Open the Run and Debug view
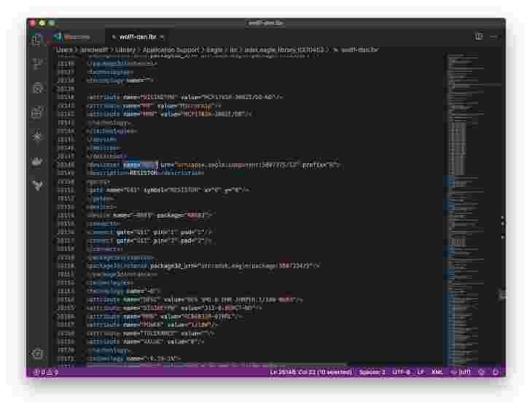The image size is (532, 412). coord(37,88)
